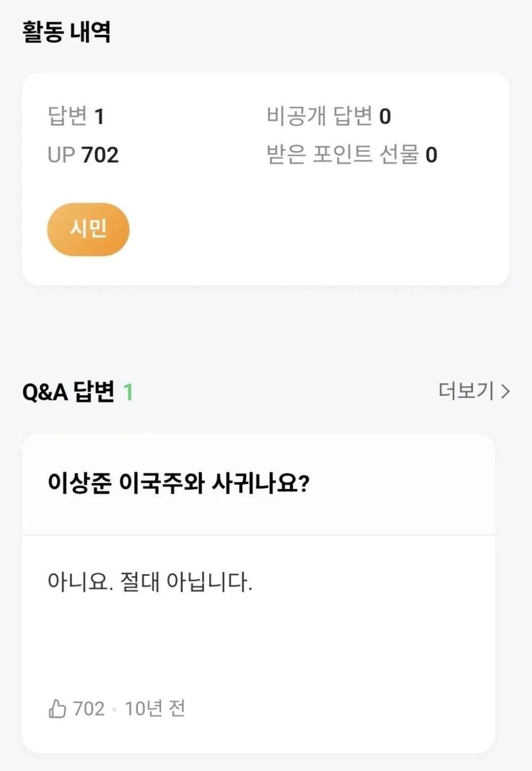Click the bold 702 UP value

click(x=100, y=155)
